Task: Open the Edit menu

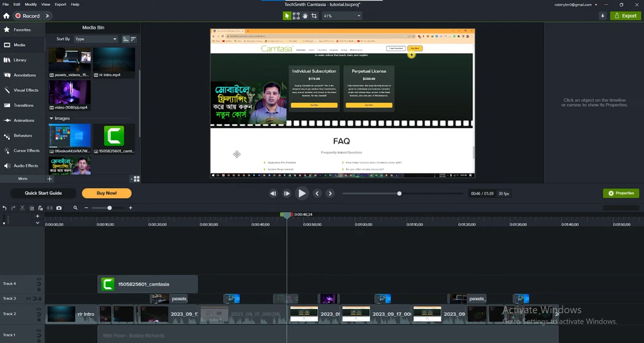Action: [17, 4]
